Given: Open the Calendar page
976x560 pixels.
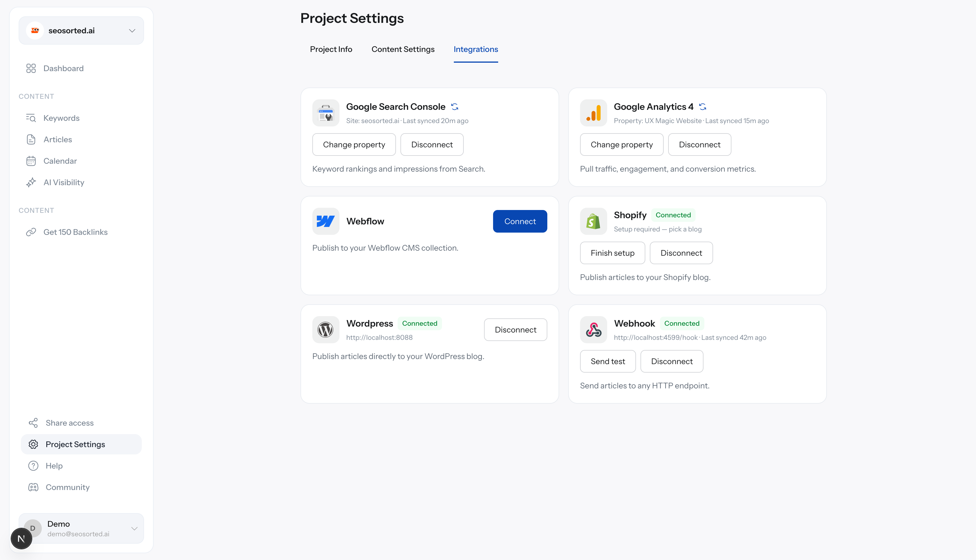Looking at the screenshot, I should (81, 161).
